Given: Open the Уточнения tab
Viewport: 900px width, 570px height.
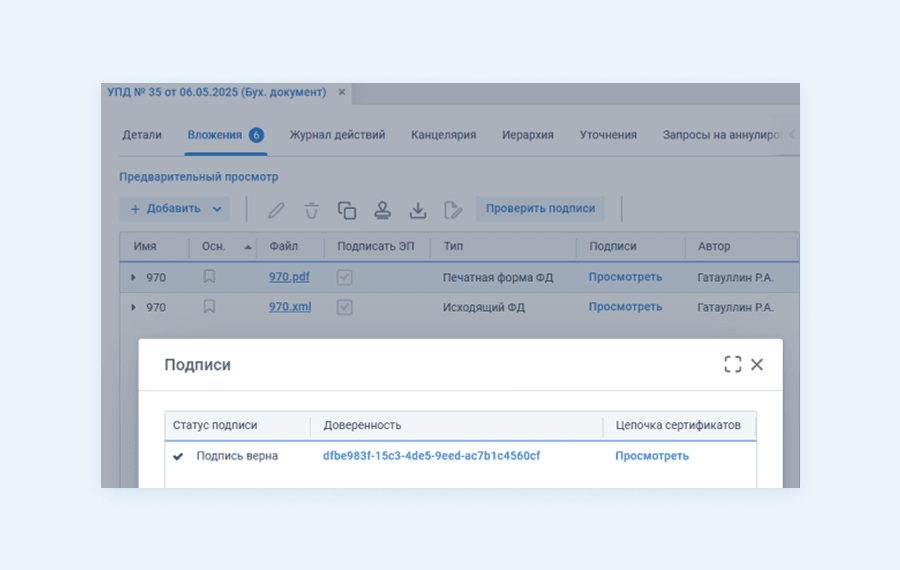Looking at the screenshot, I should tap(608, 135).
